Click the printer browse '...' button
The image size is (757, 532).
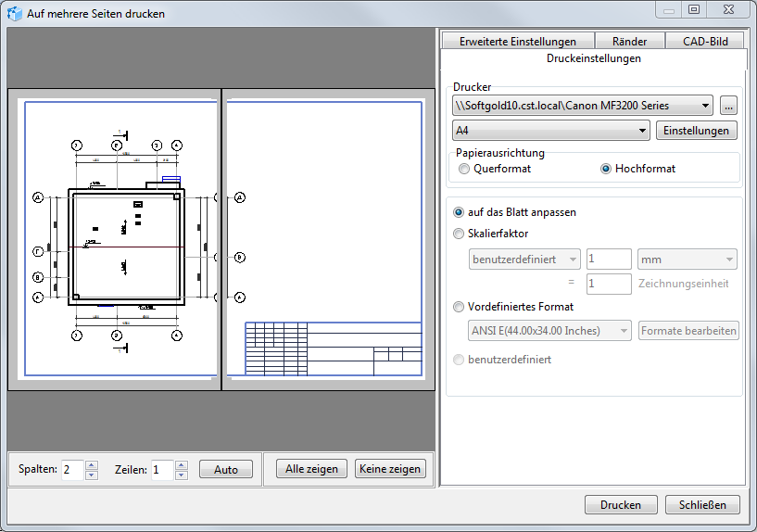click(x=728, y=106)
